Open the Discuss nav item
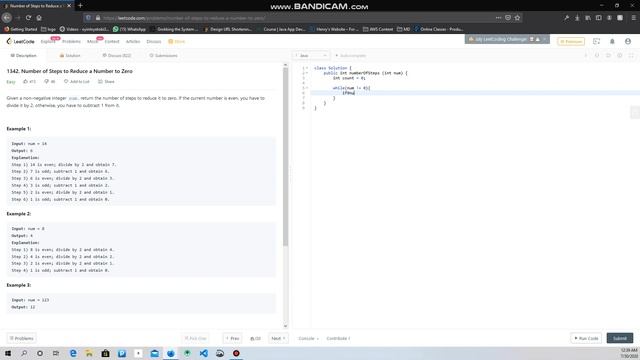This screenshot has height=360, width=640. click(x=154, y=41)
